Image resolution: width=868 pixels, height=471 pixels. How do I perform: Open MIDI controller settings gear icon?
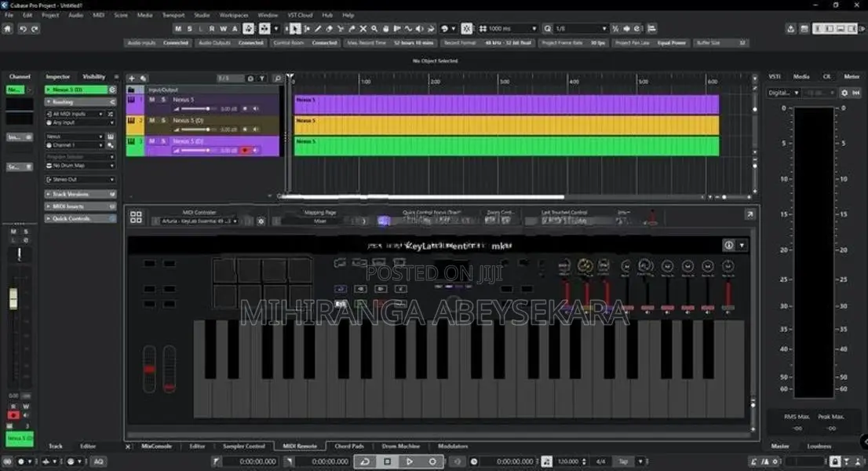tap(261, 221)
